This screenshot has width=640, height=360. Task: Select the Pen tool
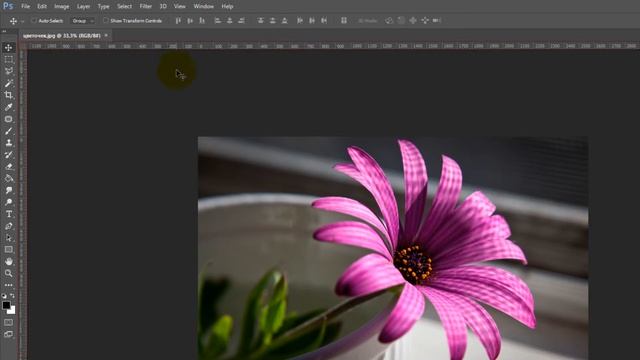point(8,226)
